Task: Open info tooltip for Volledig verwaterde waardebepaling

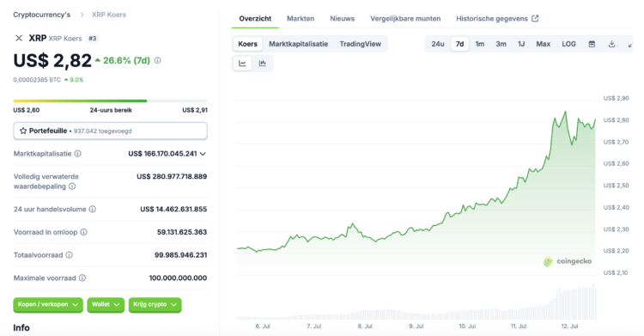Action: pyautogui.click(x=72, y=186)
